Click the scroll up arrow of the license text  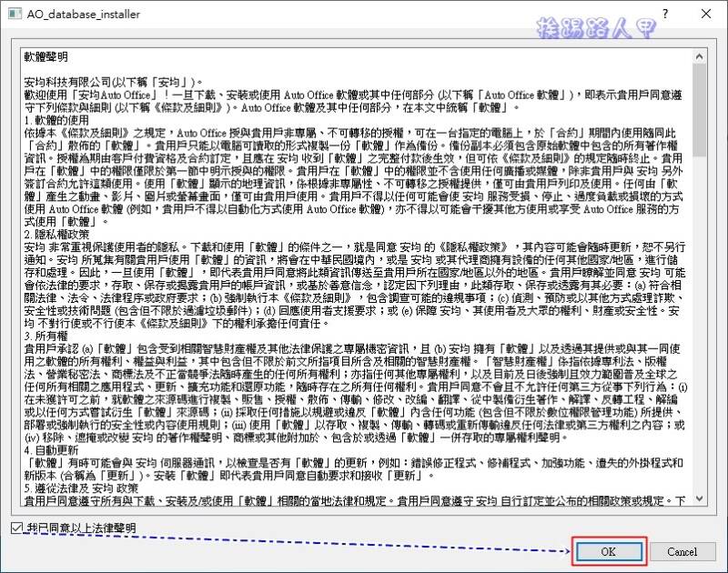(x=699, y=57)
